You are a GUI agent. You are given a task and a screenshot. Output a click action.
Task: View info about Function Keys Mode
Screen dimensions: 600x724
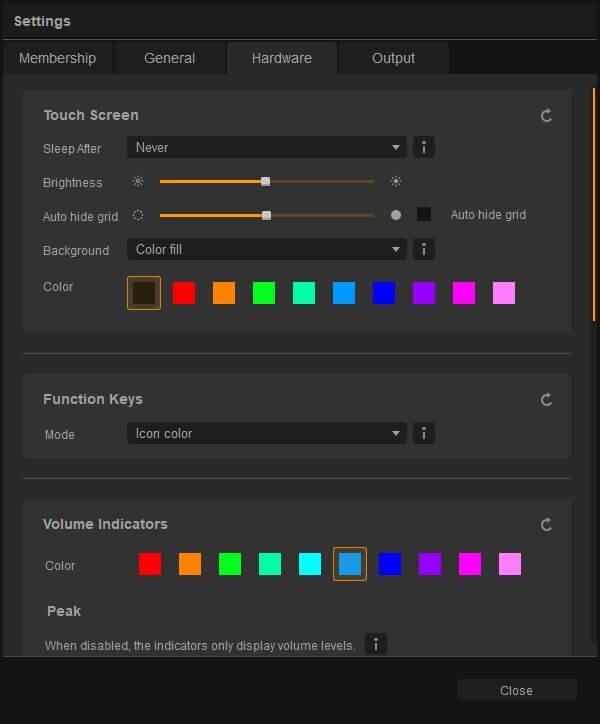click(x=424, y=433)
